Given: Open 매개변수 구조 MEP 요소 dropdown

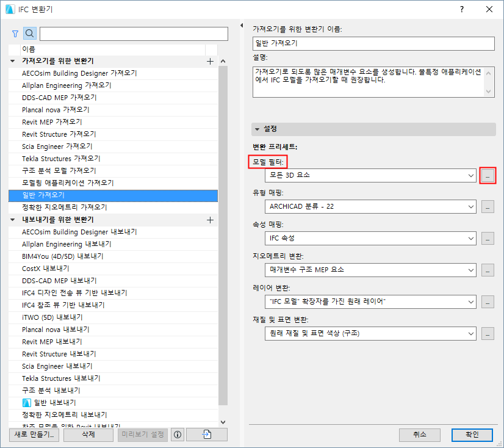Looking at the screenshot, I should click(x=370, y=270).
